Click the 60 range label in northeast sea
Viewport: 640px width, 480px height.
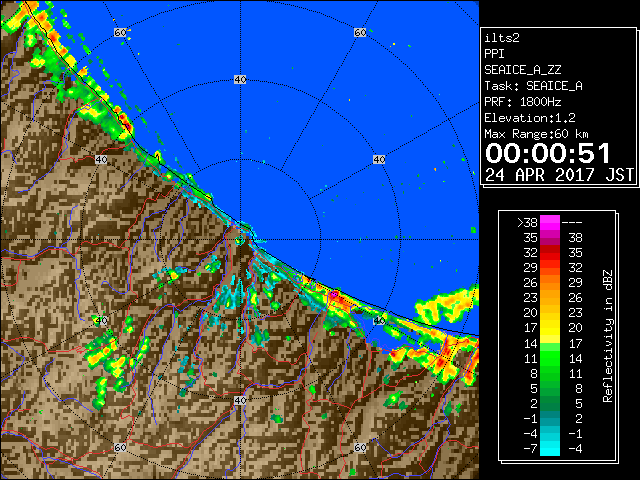coord(360,32)
